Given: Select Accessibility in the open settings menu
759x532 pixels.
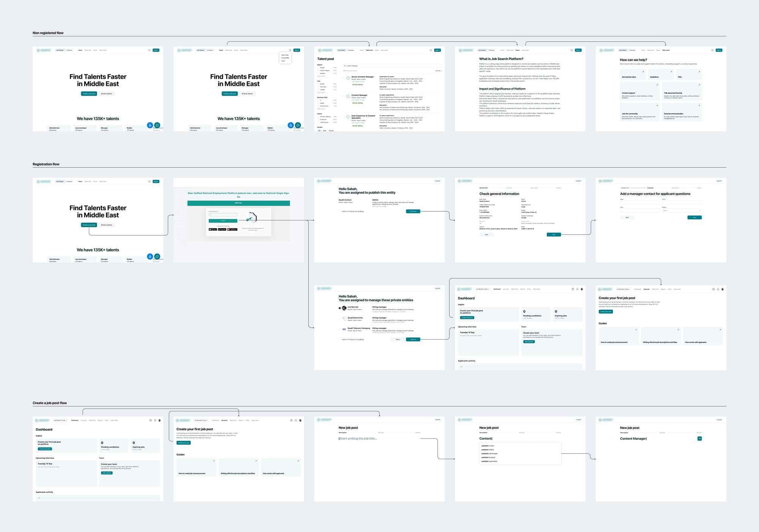Looking at the screenshot, I should click(x=285, y=58).
